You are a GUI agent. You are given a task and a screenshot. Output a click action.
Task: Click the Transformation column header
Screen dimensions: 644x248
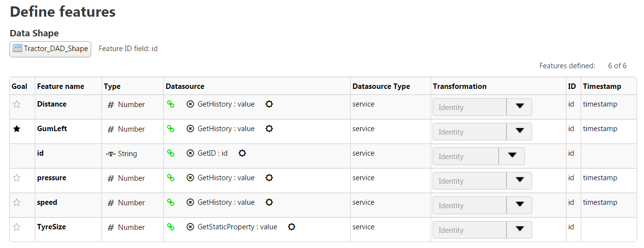(460, 86)
